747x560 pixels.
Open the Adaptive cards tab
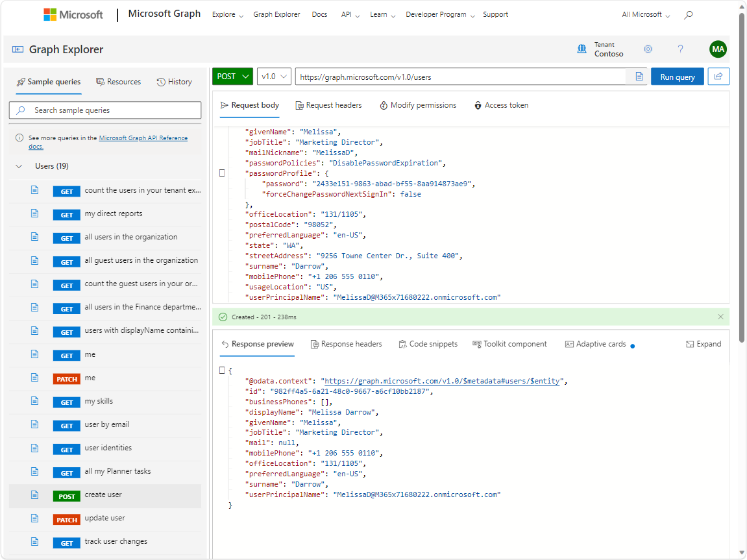(596, 344)
